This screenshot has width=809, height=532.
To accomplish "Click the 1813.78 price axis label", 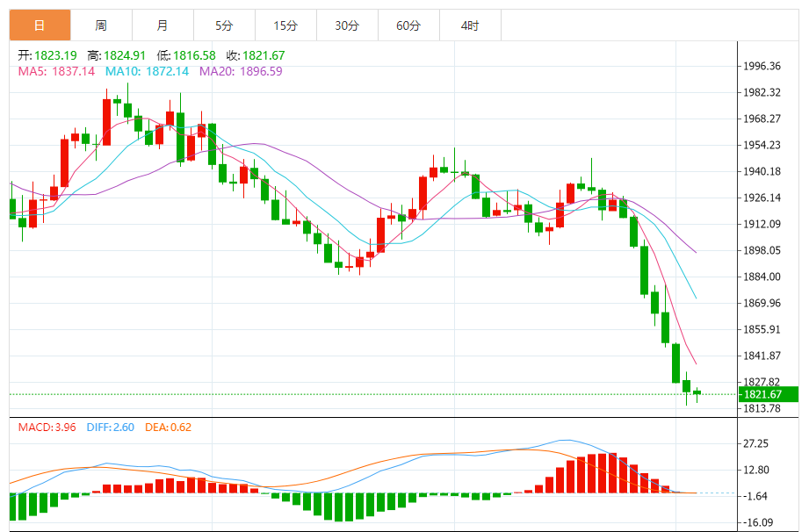I will (x=762, y=408).
